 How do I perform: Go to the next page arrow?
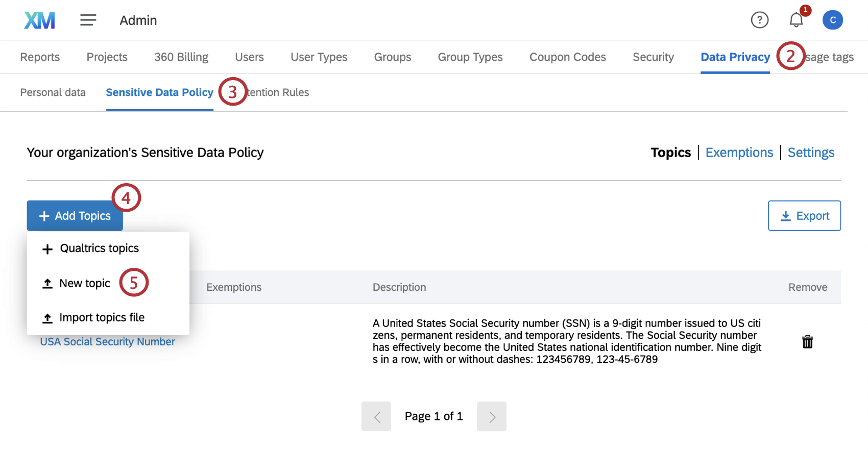491,416
